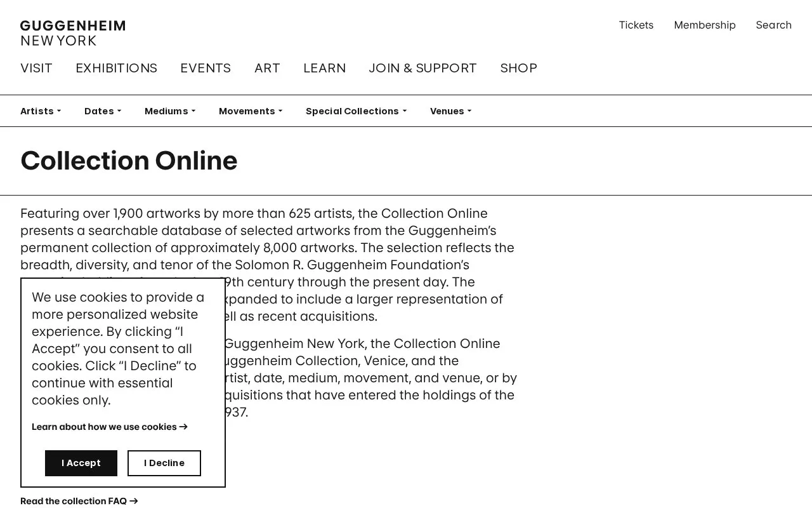Expand the Mediums dropdown filter
The height and width of the screenshot is (508, 812).
pyautogui.click(x=170, y=111)
